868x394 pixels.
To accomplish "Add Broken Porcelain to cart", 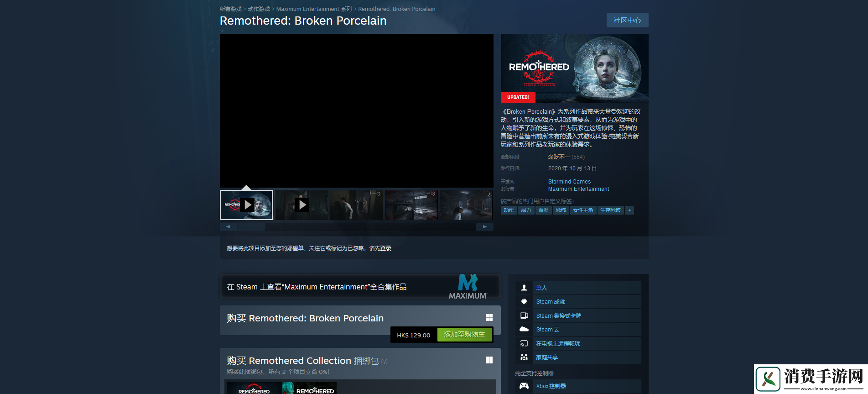I will pos(464,335).
